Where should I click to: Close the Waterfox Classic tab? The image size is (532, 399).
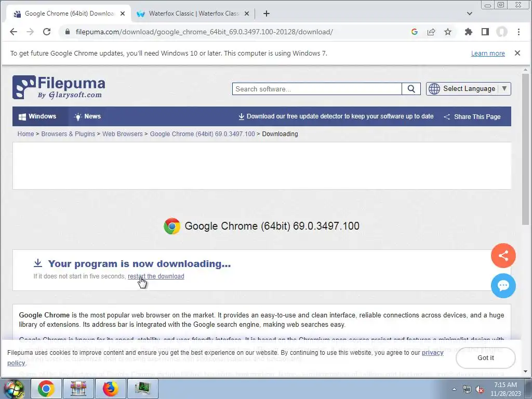pyautogui.click(x=247, y=14)
